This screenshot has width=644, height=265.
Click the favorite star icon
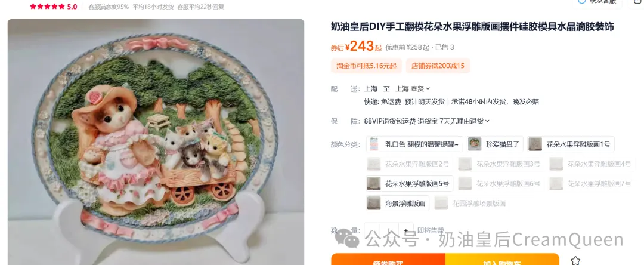tap(575, 260)
